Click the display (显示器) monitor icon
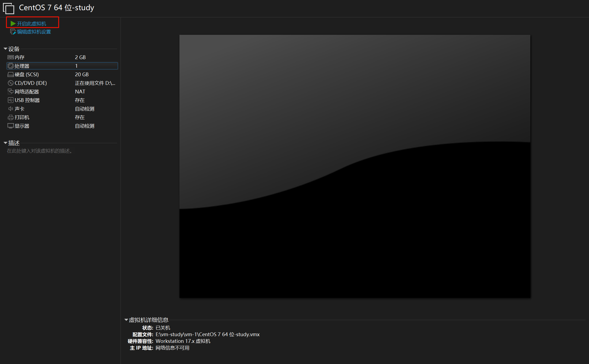Viewport: 589px width, 364px height. coord(10,126)
